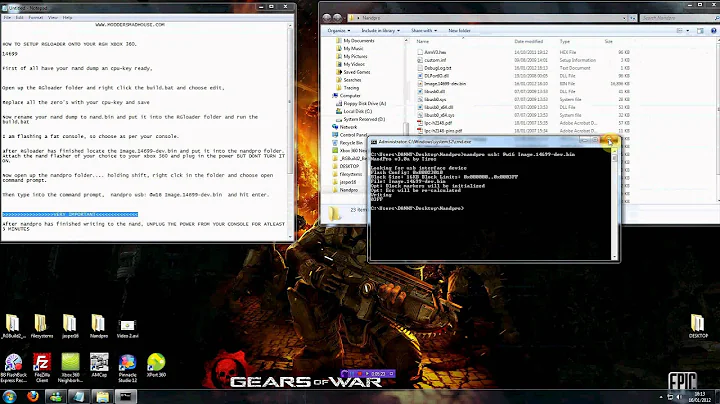720x404 pixels.
Task: Open the Nandpro folder icon on the desktop
Action: (98, 326)
